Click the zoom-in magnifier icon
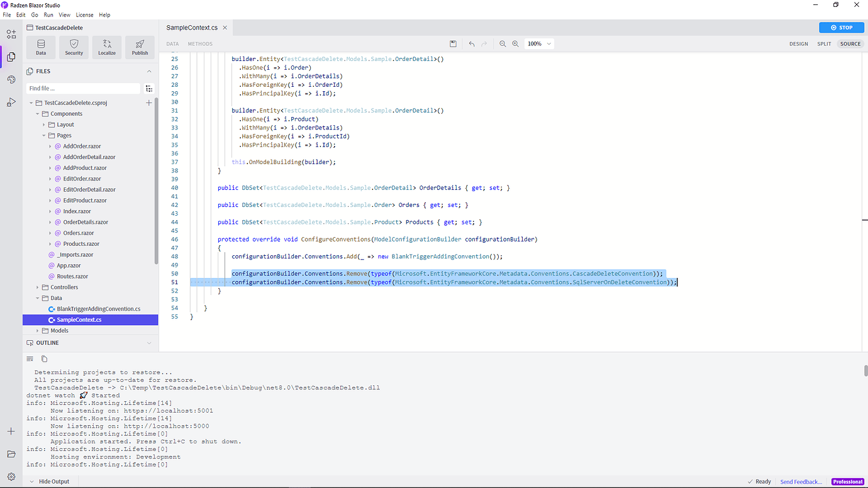Viewport: 868px width, 488px height. (x=515, y=43)
